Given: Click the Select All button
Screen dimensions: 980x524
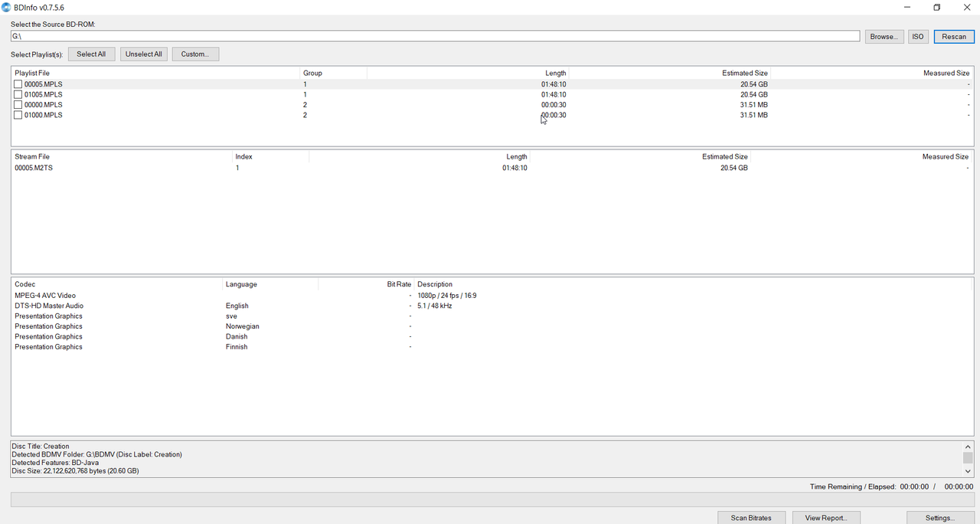Looking at the screenshot, I should click(x=91, y=54).
